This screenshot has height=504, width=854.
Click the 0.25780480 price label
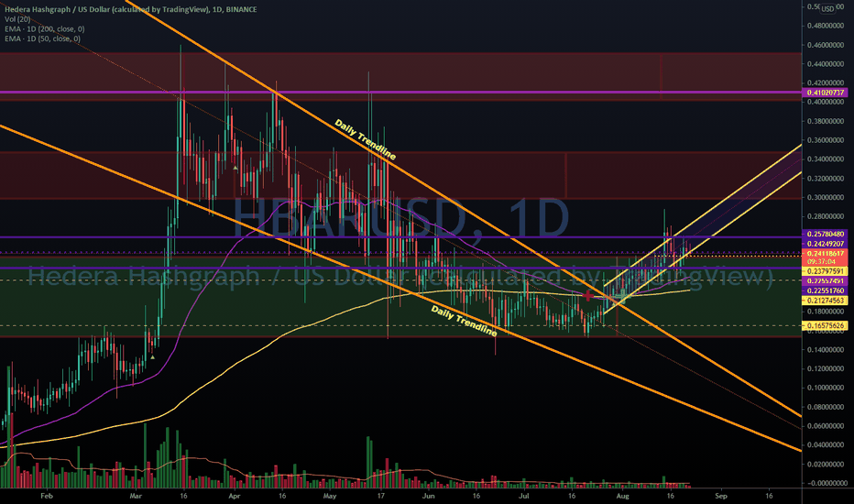pos(825,234)
